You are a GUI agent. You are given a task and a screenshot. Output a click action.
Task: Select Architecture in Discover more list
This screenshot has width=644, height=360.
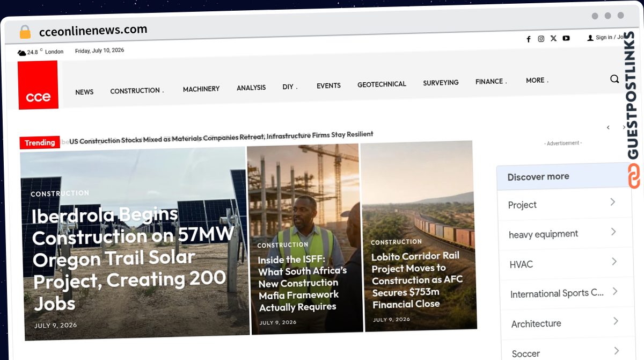tap(536, 324)
